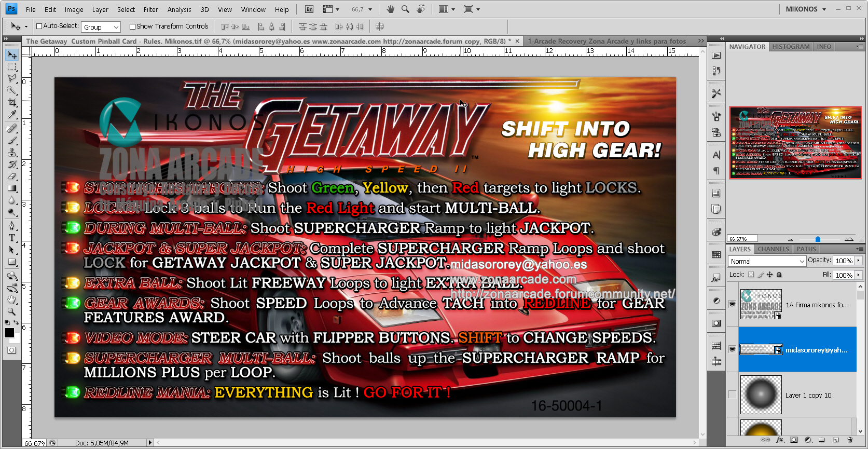Activate the Clone Stamp tool
Viewport: 868px width, 449px height.
coord(12,153)
